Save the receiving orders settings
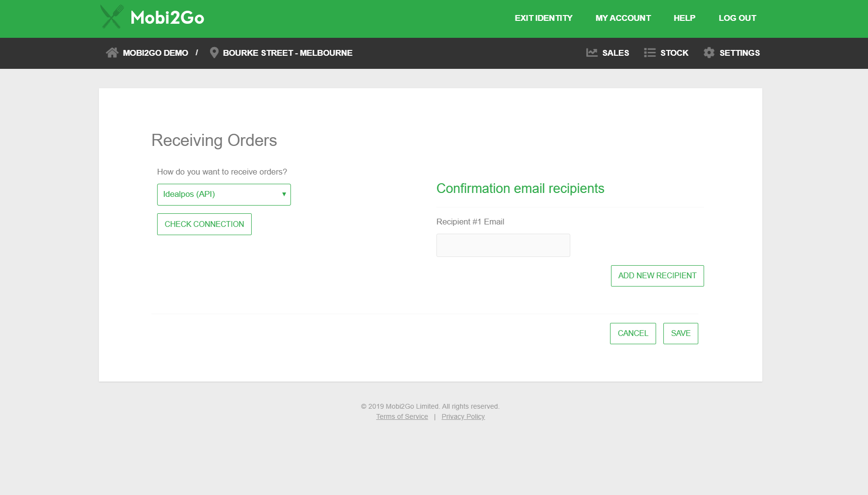This screenshot has width=868, height=495. [680, 334]
